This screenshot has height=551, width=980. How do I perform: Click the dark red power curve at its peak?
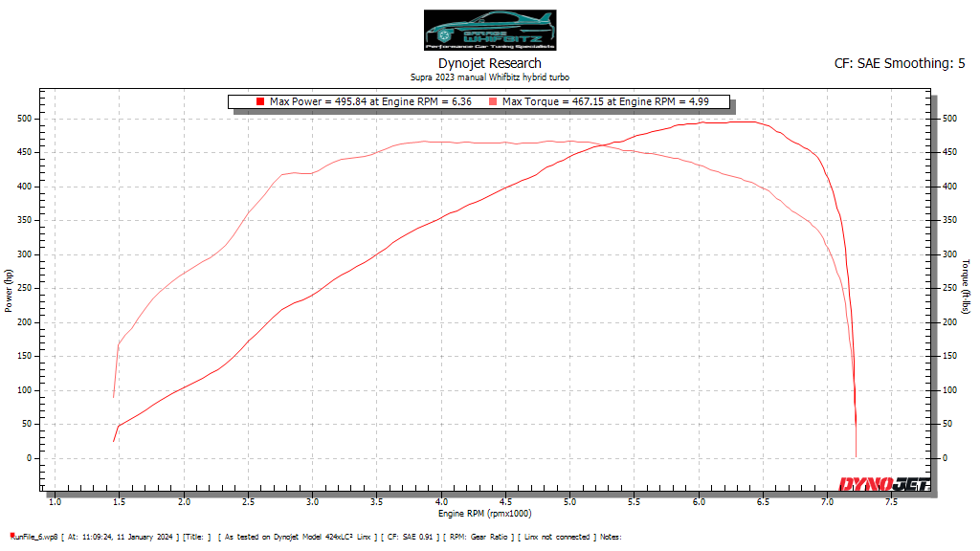pos(744,121)
